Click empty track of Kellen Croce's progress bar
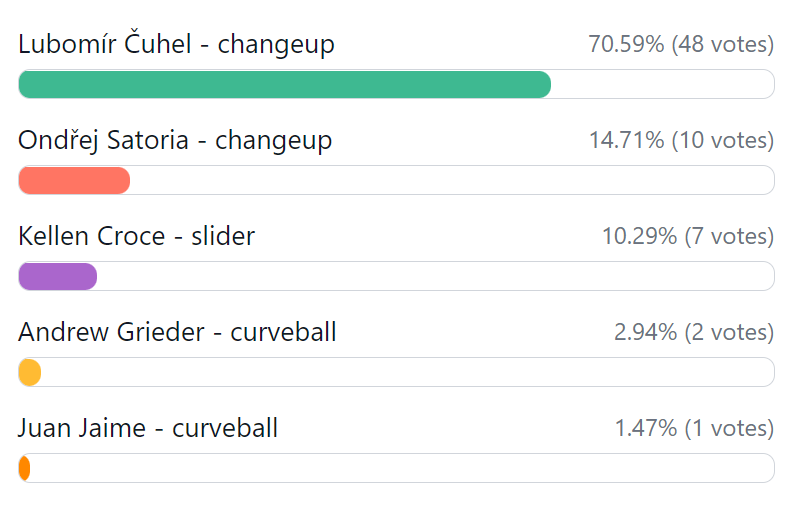 pyautogui.click(x=435, y=277)
